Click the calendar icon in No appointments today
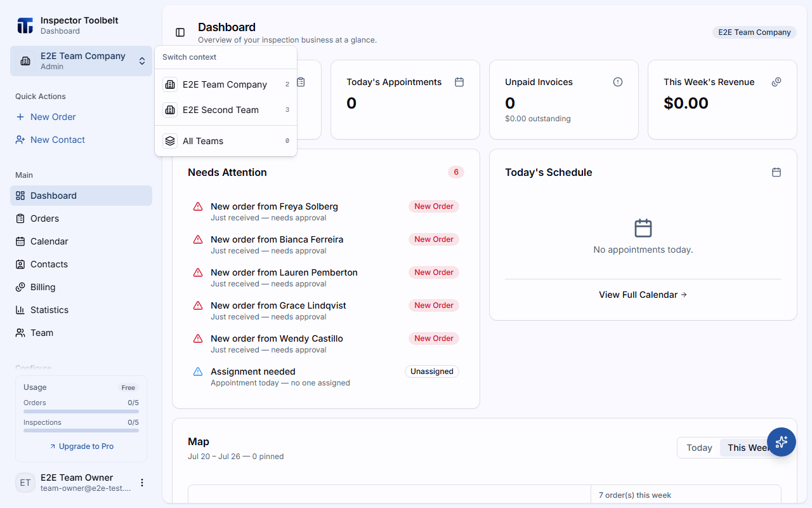The height and width of the screenshot is (508, 812). tap(643, 228)
